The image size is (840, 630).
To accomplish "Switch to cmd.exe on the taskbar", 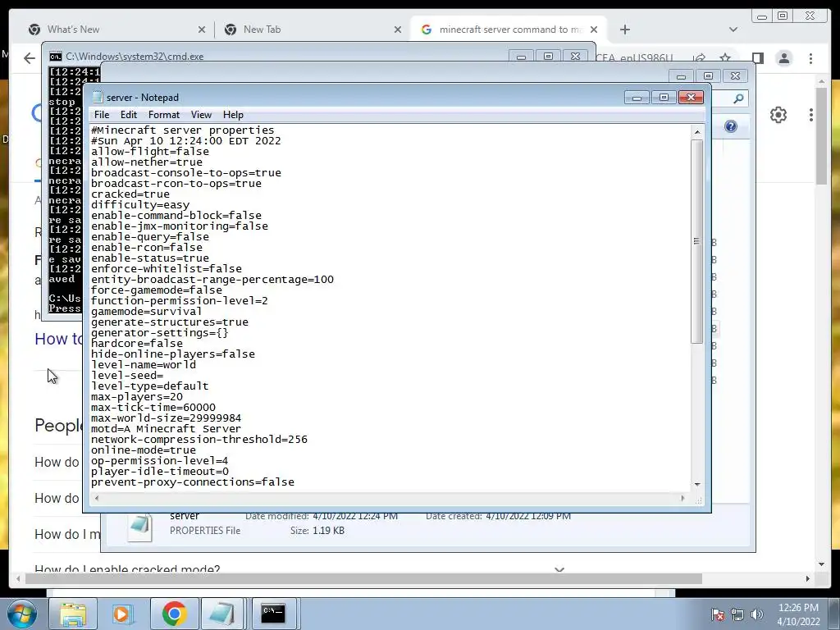I will pos(273,614).
